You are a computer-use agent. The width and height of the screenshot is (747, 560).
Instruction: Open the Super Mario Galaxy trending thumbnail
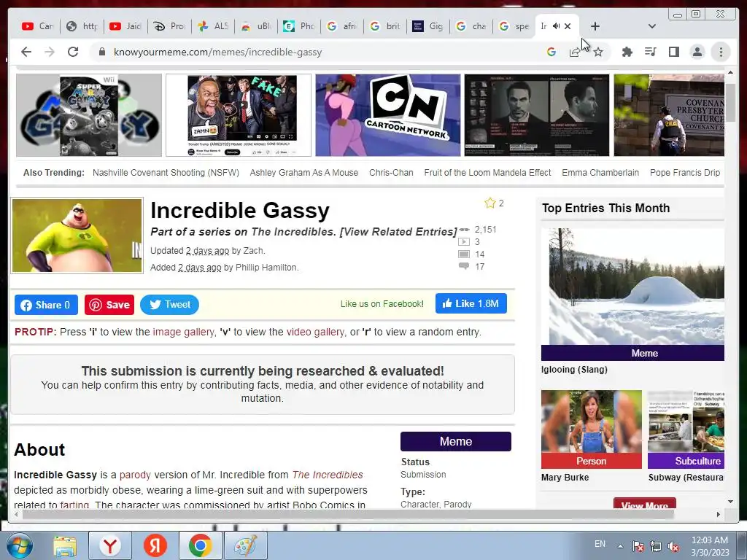(x=89, y=114)
